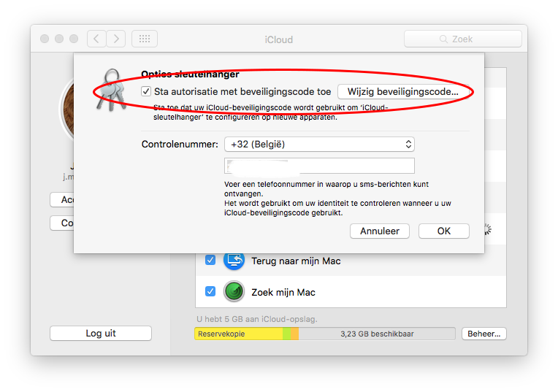
Task: Open the +32 (België) country dropdown
Action: coord(319,144)
